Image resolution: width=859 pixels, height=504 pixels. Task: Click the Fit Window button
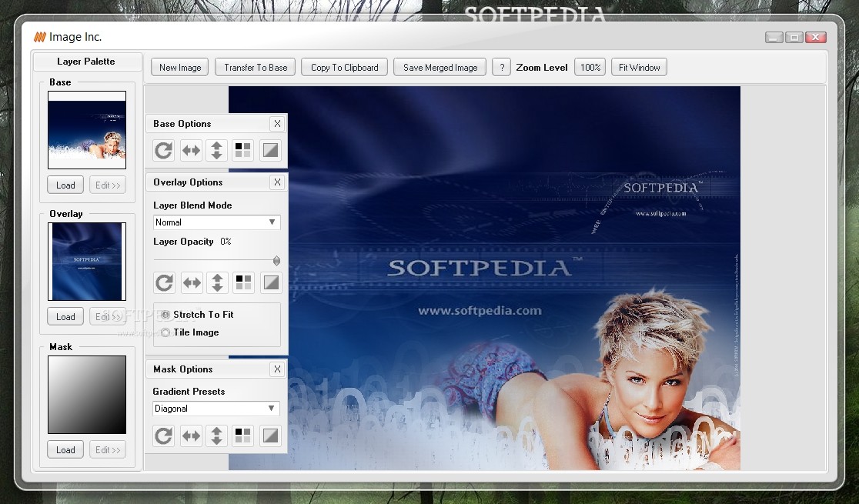point(640,68)
